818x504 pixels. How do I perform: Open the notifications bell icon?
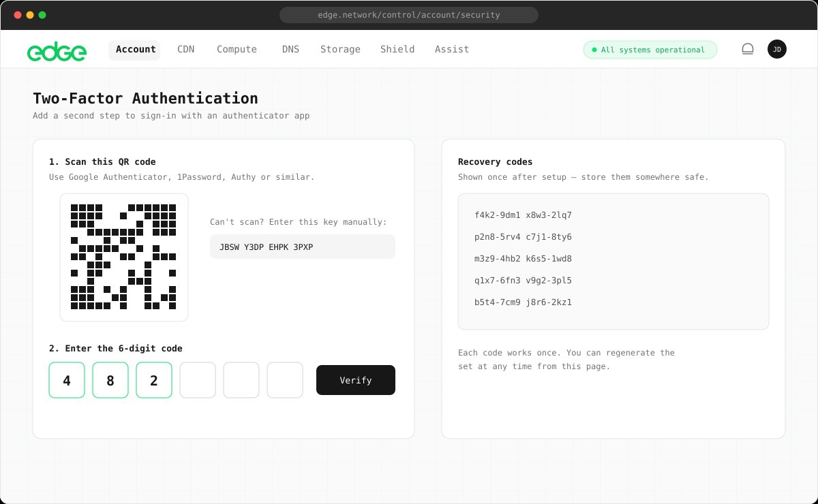[748, 49]
